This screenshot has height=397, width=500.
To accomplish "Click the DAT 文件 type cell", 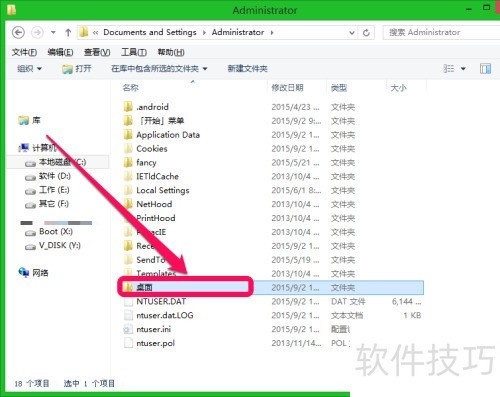I will click(348, 302).
